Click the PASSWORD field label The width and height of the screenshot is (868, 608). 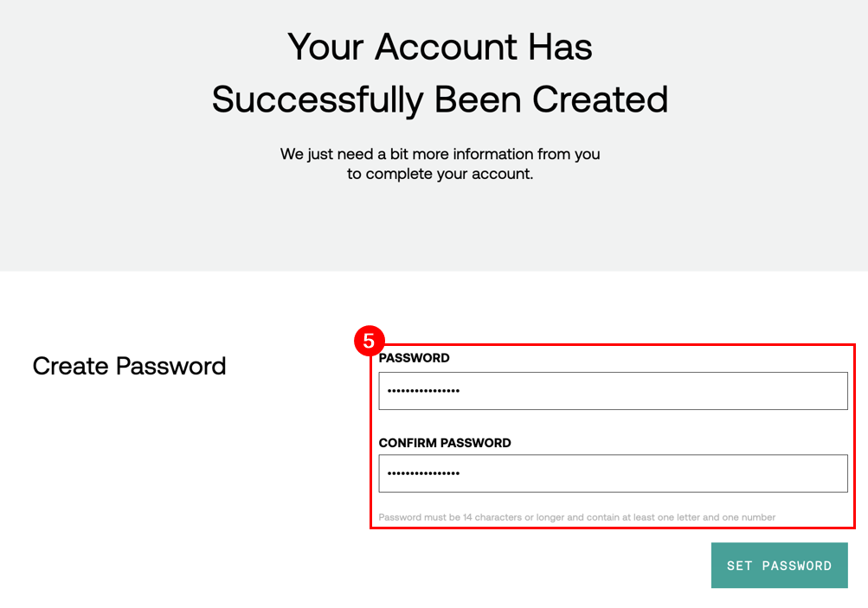pos(414,358)
